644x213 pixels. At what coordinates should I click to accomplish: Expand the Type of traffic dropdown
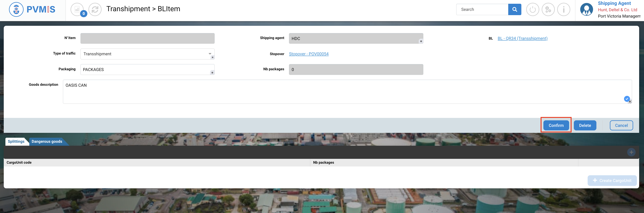tap(210, 54)
